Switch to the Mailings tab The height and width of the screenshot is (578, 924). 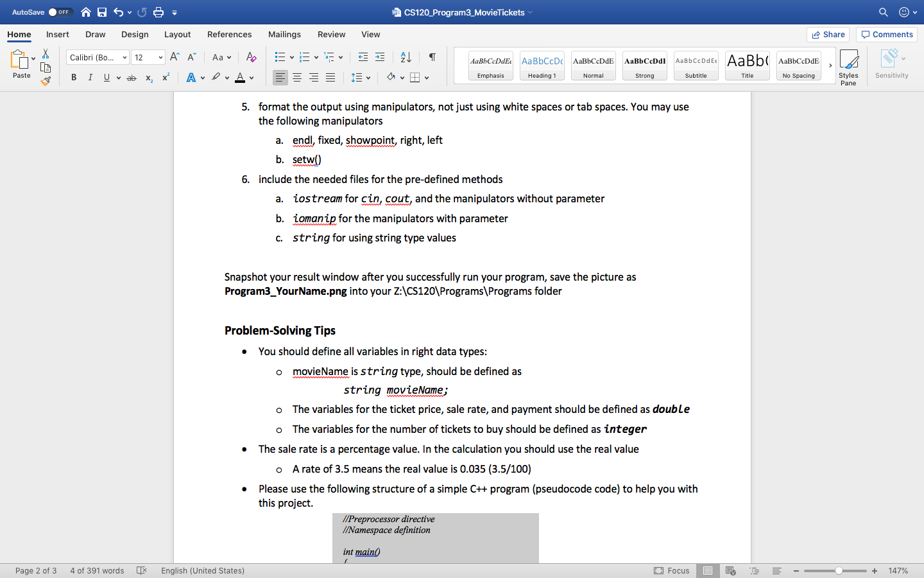pyautogui.click(x=284, y=35)
